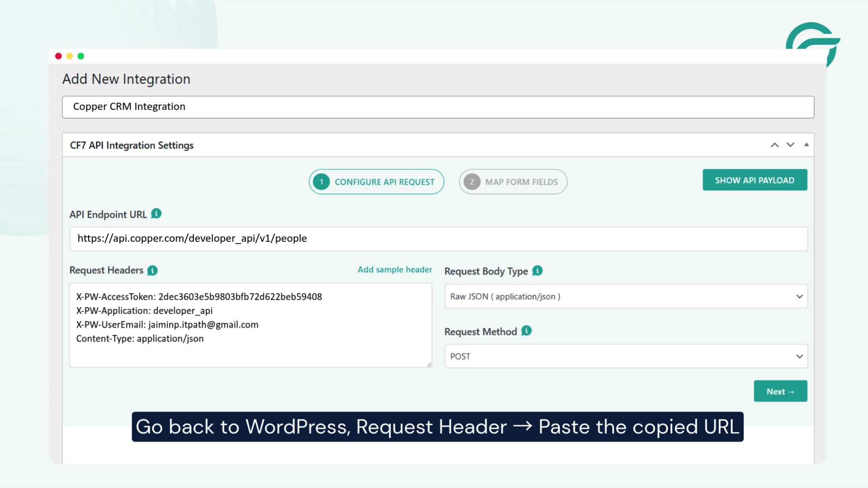The height and width of the screenshot is (488, 868).
Task: Click the Request Headers textarea resize handle
Action: pos(429,364)
